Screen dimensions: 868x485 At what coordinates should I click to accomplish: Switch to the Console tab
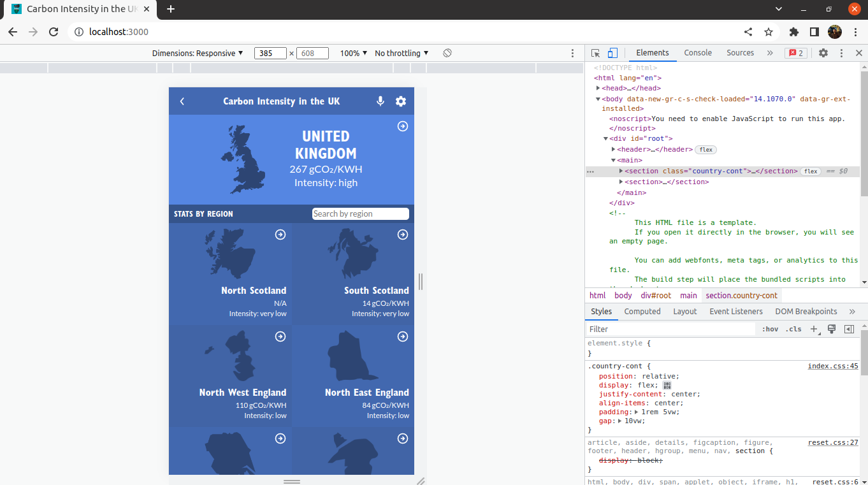click(698, 53)
